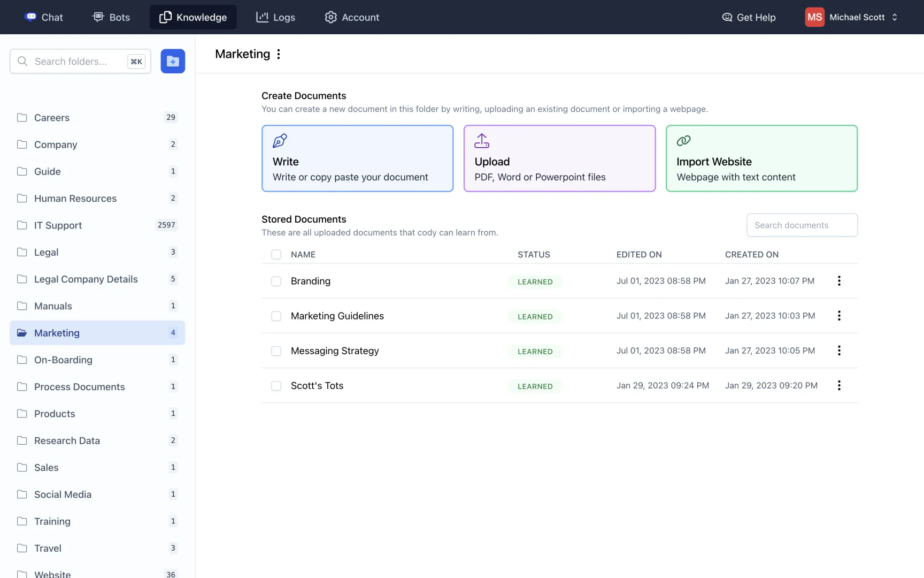This screenshot has height=578, width=924.
Task: Click the Import Website link icon
Action: 683,141
